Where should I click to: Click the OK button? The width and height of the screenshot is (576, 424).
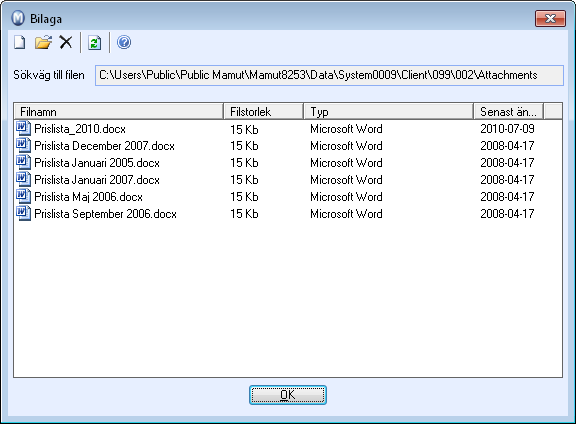pos(288,395)
